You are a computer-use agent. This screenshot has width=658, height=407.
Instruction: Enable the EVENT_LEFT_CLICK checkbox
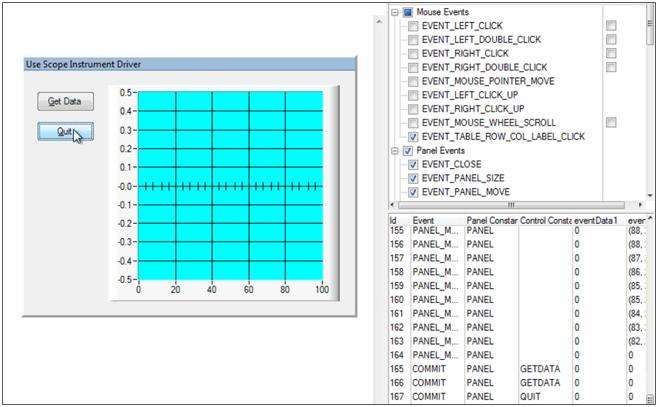[414, 25]
